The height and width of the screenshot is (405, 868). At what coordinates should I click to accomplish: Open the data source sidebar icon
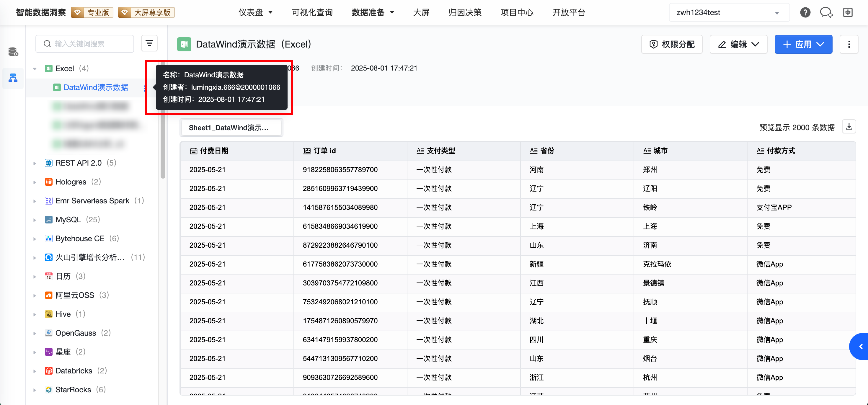coord(13,52)
